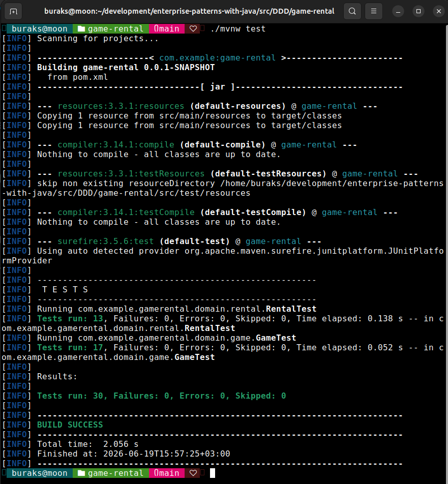
Task: Maximize the terminal window
Action: click(419, 11)
